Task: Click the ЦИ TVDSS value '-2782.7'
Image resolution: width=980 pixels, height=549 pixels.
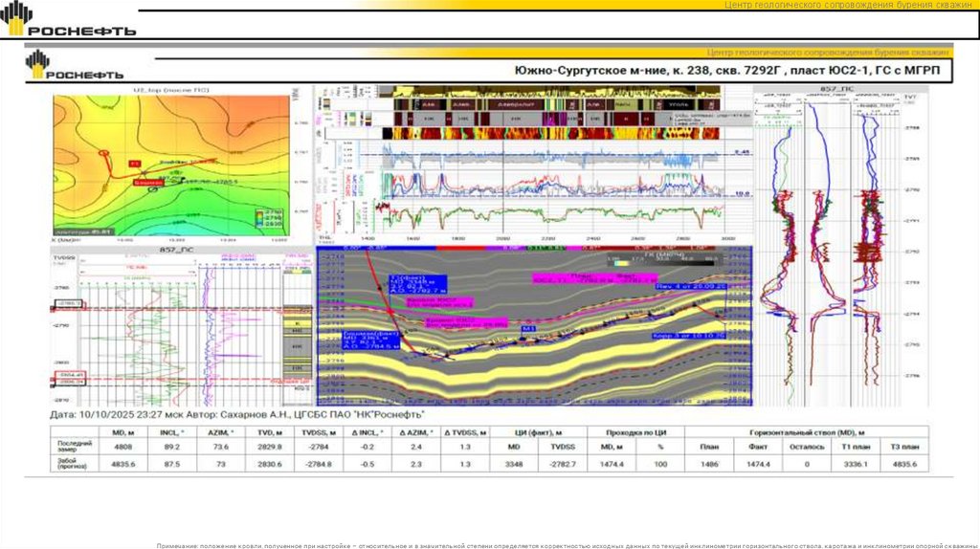Action: [x=563, y=465]
